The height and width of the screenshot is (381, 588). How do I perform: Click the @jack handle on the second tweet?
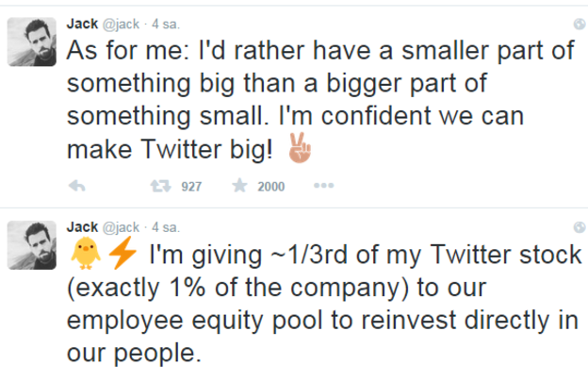point(121,227)
